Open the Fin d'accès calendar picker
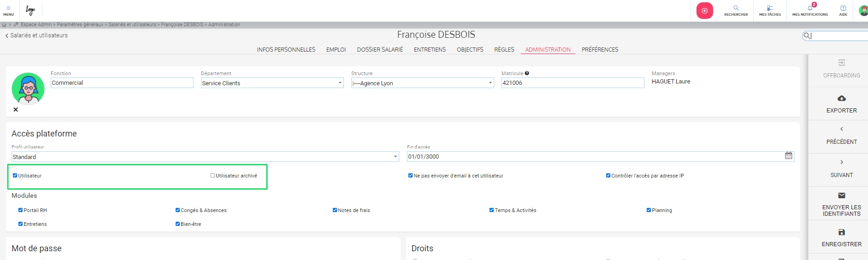The width and height of the screenshot is (868, 260). 788,156
